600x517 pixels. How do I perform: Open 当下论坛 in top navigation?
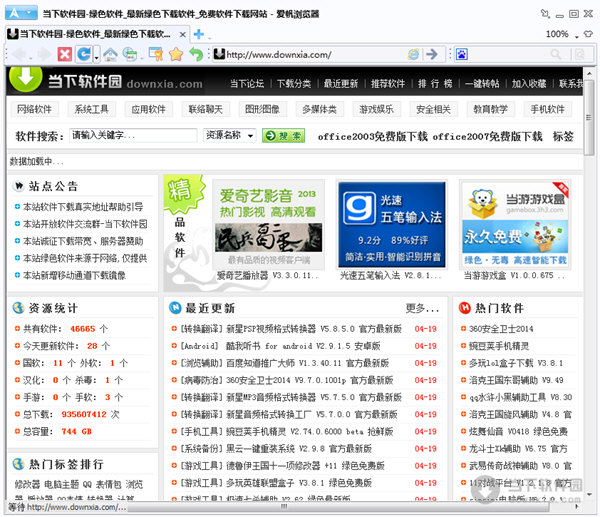pyautogui.click(x=247, y=84)
